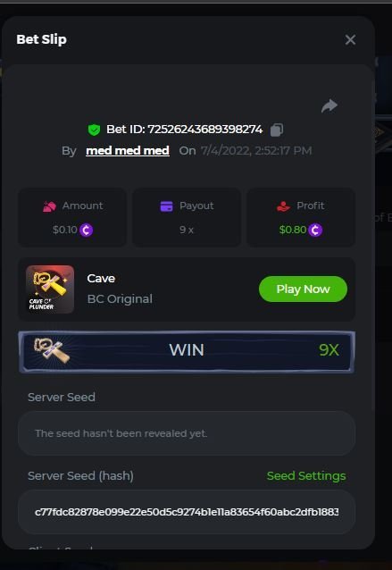This screenshot has width=392, height=570.
Task: Click the Amount coin currency icon
Action: [87, 230]
